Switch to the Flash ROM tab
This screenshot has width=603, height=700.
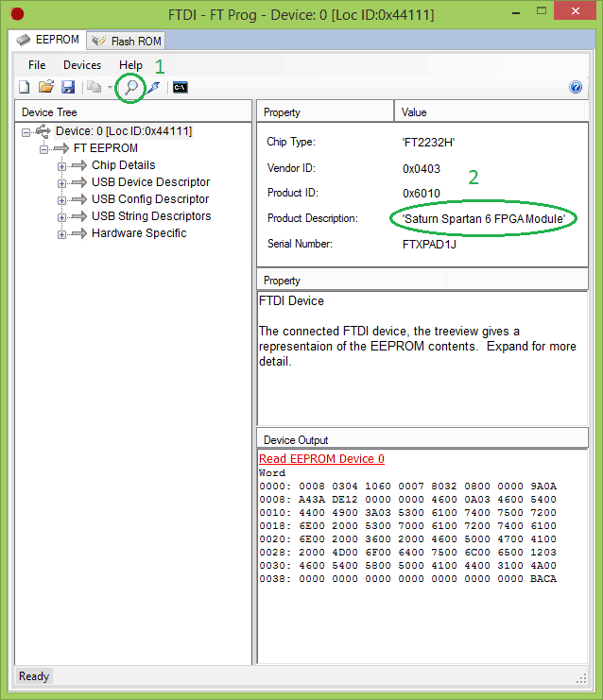(x=129, y=41)
